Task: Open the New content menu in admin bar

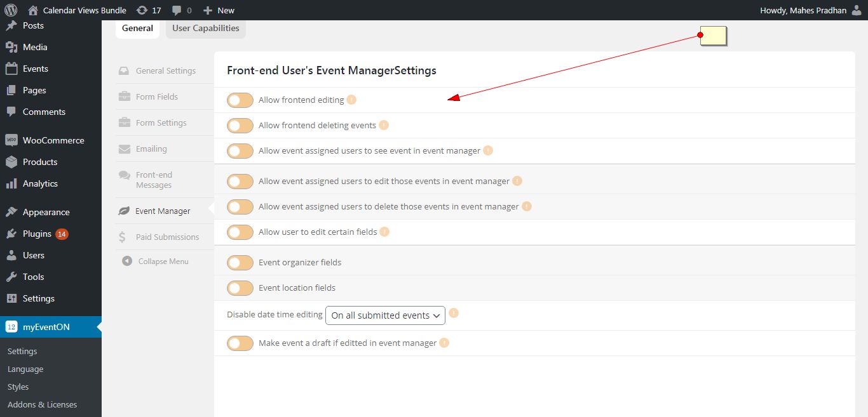Action: click(x=219, y=10)
